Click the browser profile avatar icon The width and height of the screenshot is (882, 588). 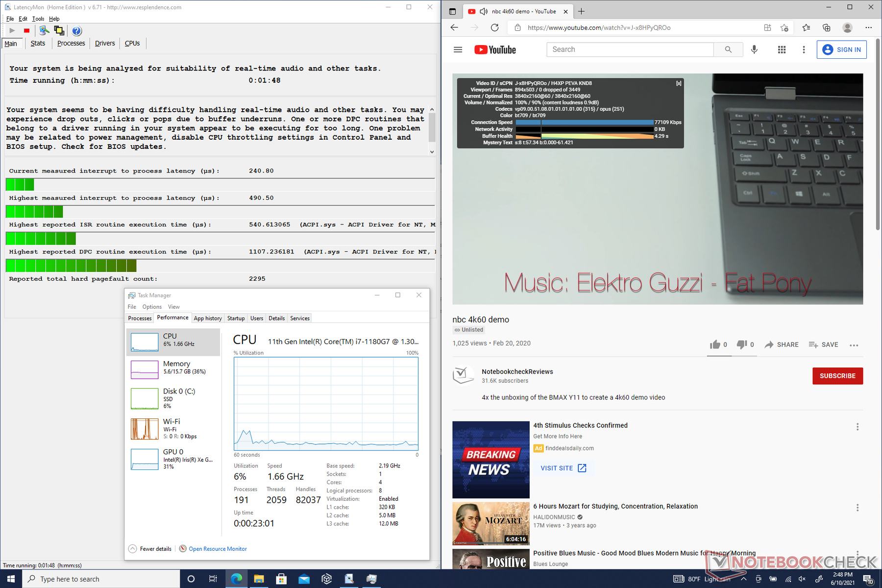[847, 27]
